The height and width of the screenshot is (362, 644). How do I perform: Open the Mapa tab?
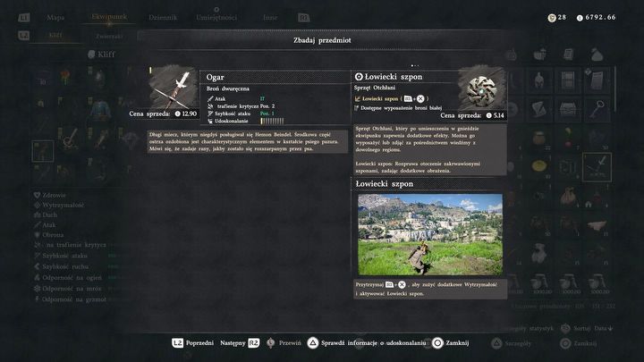(55, 17)
